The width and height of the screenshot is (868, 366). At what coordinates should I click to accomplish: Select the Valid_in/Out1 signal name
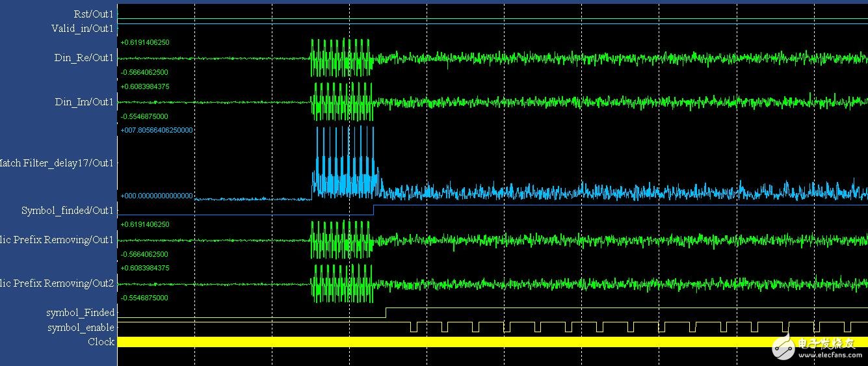tap(83, 29)
